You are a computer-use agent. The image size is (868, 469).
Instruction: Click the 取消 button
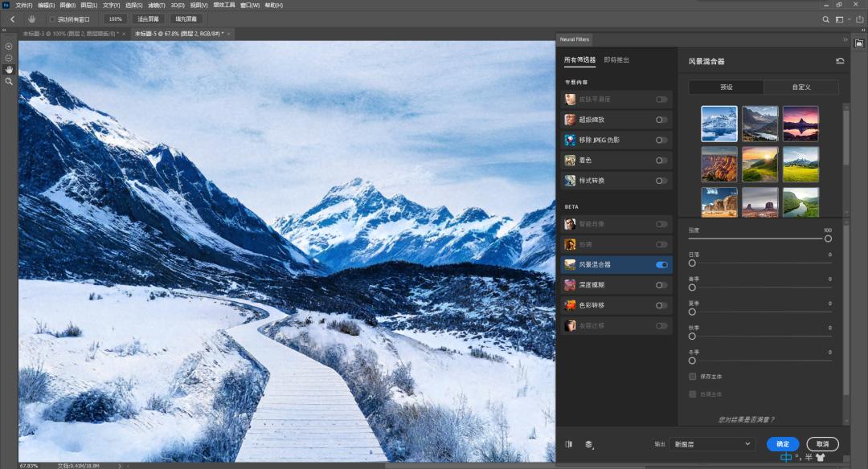pos(822,444)
